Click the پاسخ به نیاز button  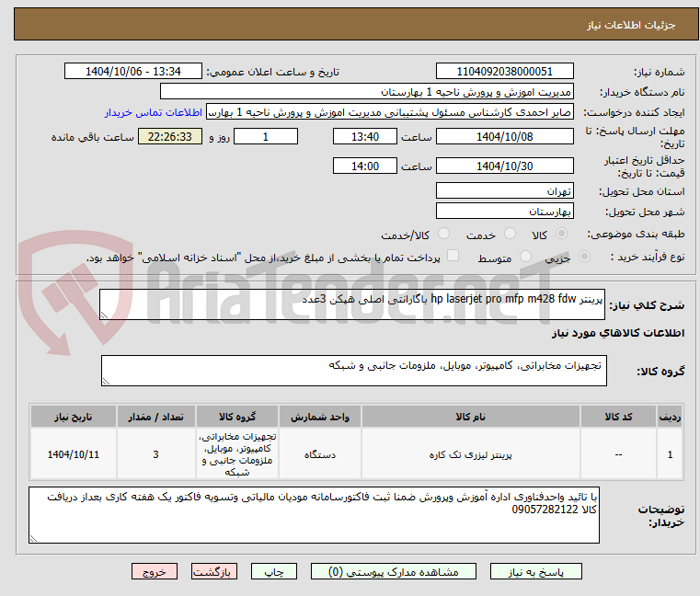pos(535,571)
